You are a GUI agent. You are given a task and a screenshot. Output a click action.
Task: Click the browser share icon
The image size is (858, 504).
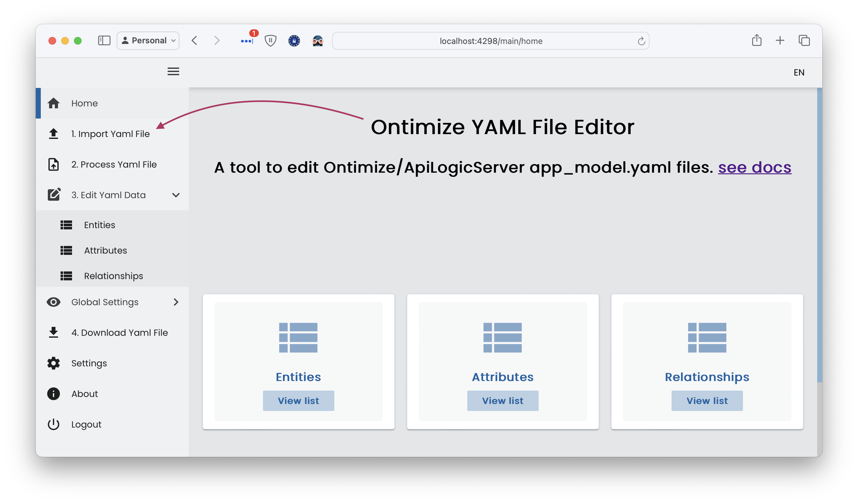coord(757,40)
